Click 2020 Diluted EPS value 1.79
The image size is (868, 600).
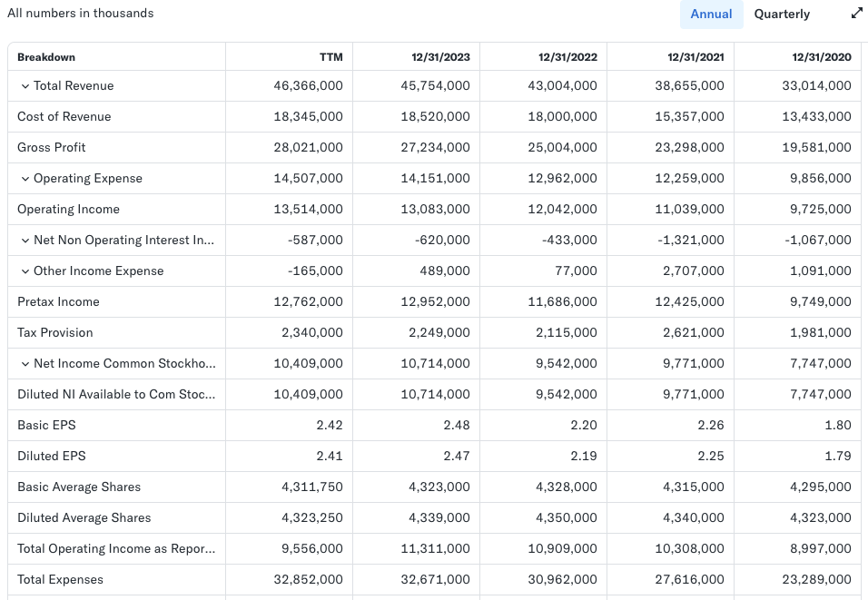tap(838, 456)
